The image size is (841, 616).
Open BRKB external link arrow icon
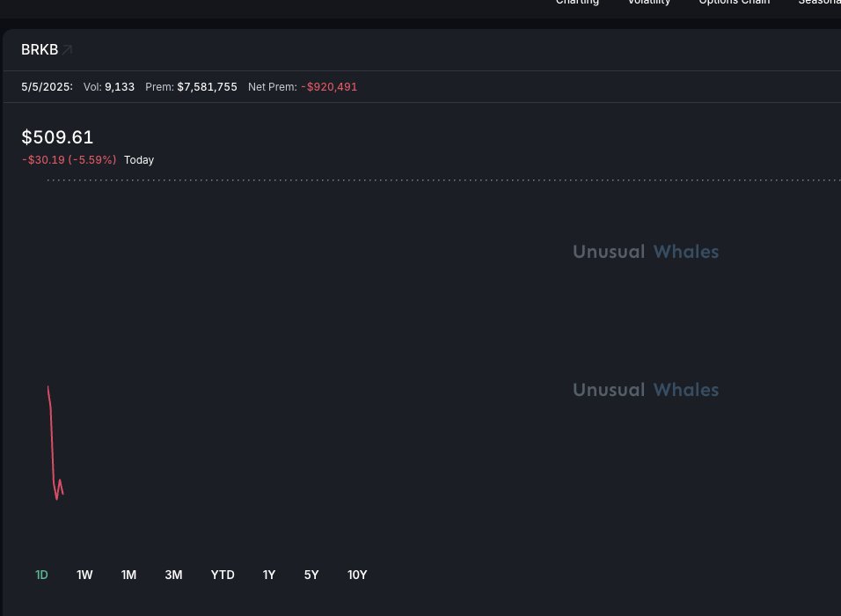click(x=67, y=50)
